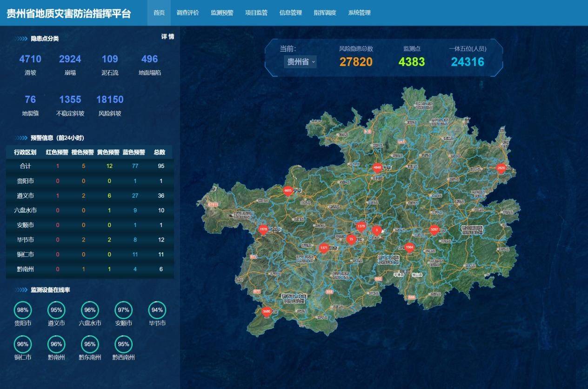Click the 合计 row blue warning count 77

(x=135, y=166)
